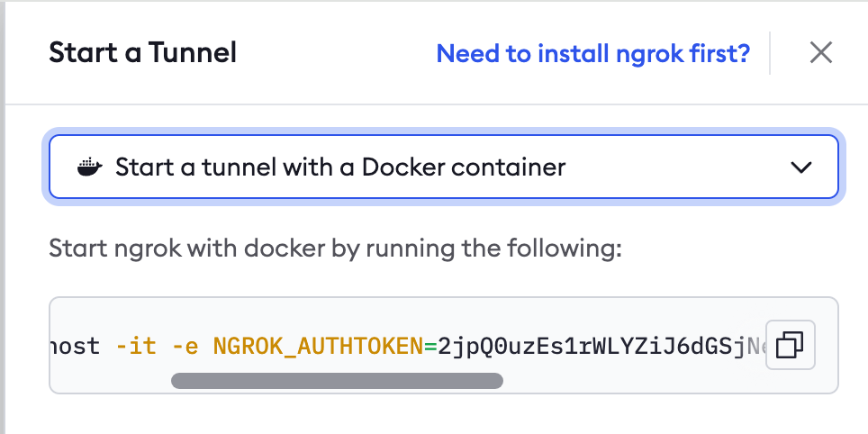This screenshot has width=868, height=434.
Task: Open the 'Need to install ngrok first?' link
Action: coord(592,53)
